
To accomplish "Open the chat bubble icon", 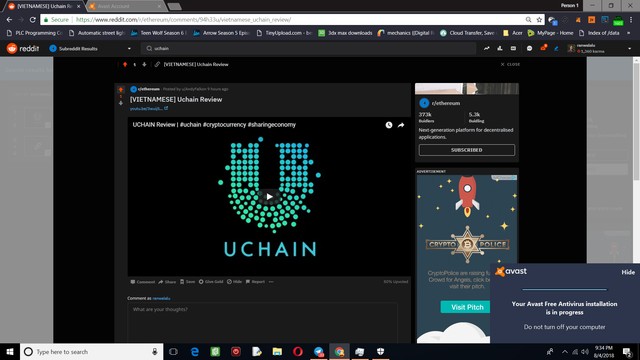I will [529, 49].
